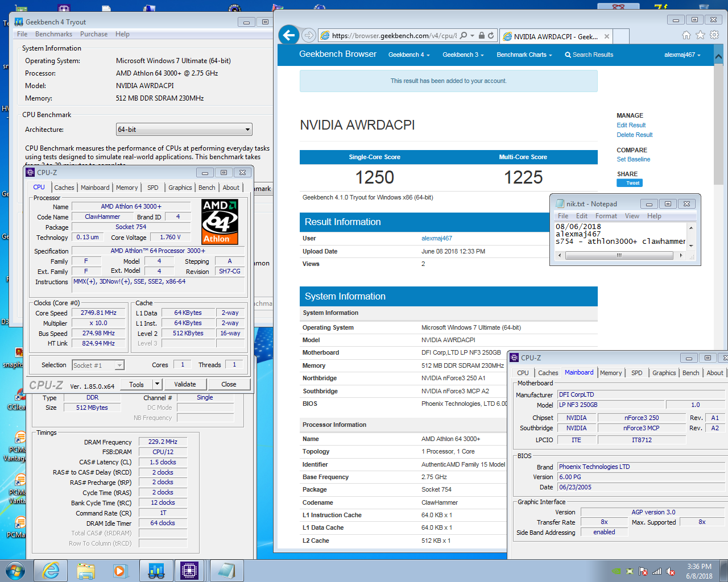The image size is (728, 582).
Task: Switch to the SPD tab in front CPU-Z
Action: tap(153, 188)
